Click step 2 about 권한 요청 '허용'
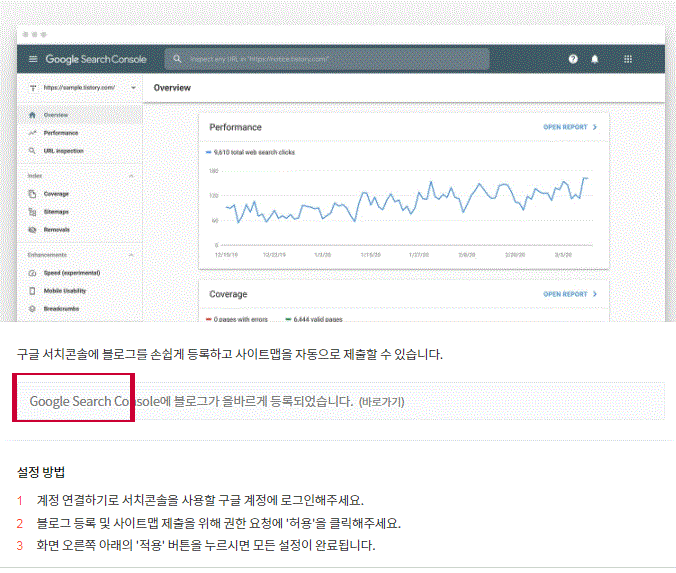 coord(219,523)
